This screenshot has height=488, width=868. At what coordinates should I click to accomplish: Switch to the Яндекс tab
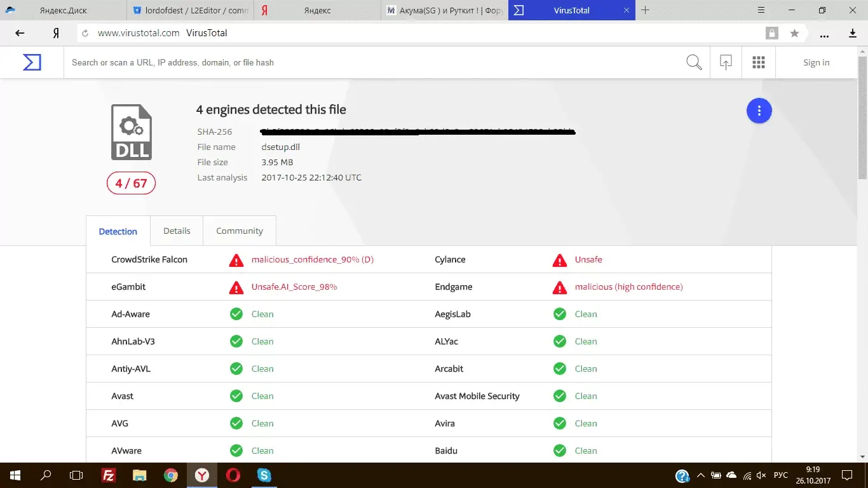[317, 10]
